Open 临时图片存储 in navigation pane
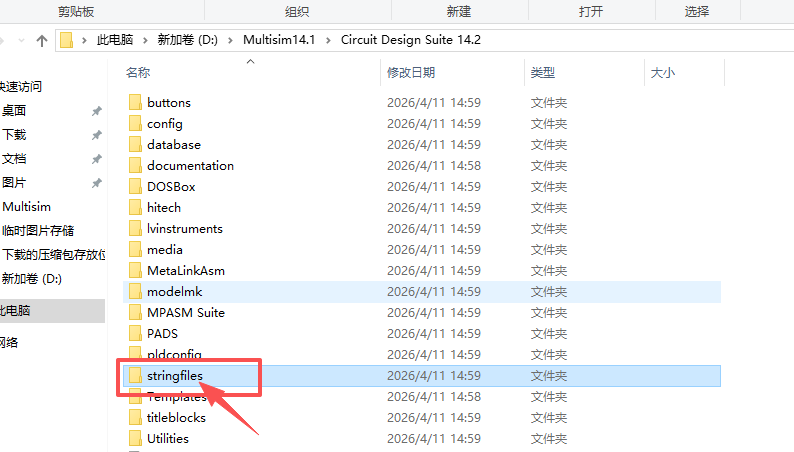Image resolution: width=794 pixels, height=452 pixels. tap(38, 231)
